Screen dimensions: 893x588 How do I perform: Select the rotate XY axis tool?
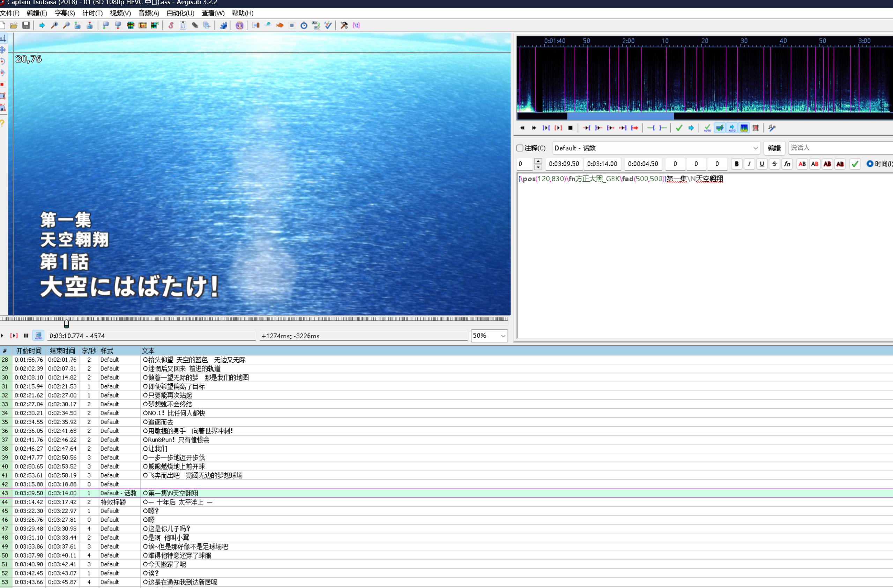pos(3,73)
